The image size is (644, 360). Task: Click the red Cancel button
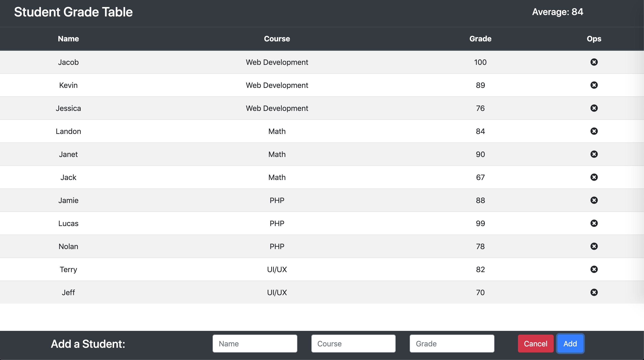click(x=535, y=344)
